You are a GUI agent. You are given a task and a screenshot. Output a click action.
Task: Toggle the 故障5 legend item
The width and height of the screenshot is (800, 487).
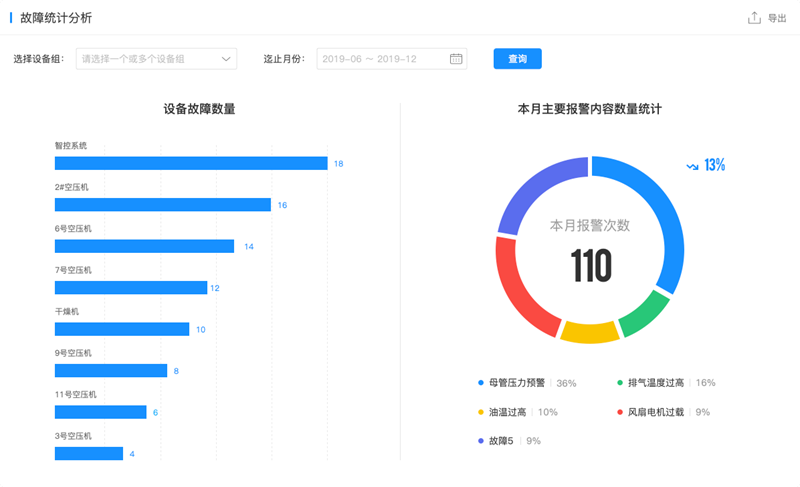[509, 441]
